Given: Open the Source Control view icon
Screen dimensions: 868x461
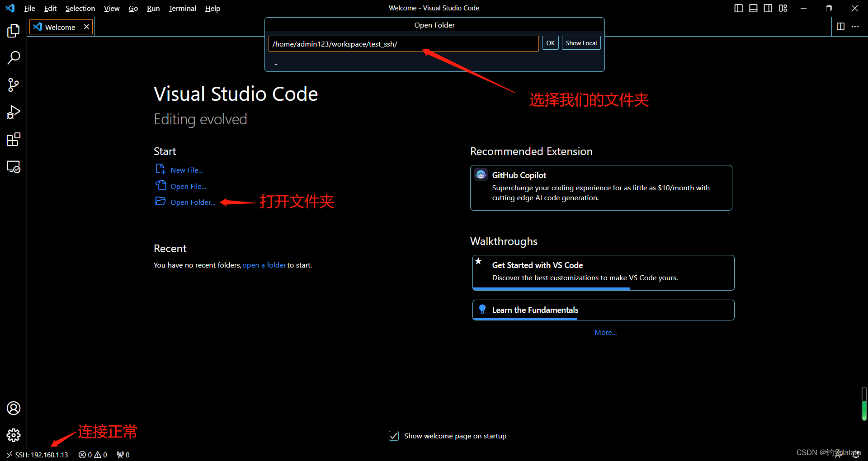Looking at the screenshot, I should click(x=14, y=85).
